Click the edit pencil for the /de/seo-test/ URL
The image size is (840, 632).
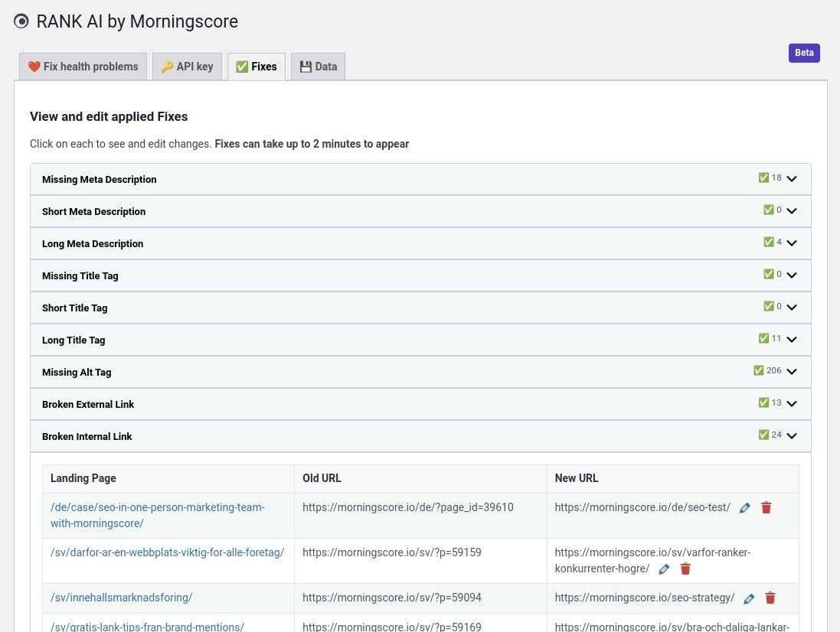coord(744,508)
